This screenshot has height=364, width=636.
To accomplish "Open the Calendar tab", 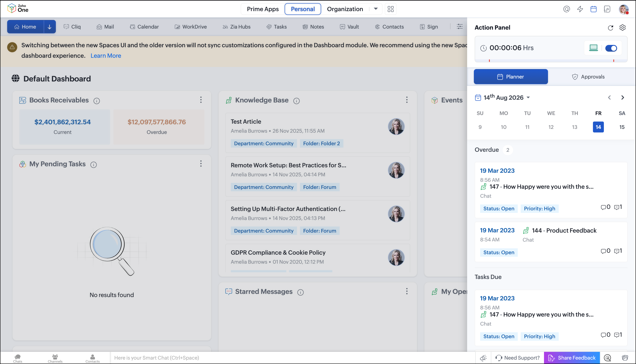I will 144,27.
